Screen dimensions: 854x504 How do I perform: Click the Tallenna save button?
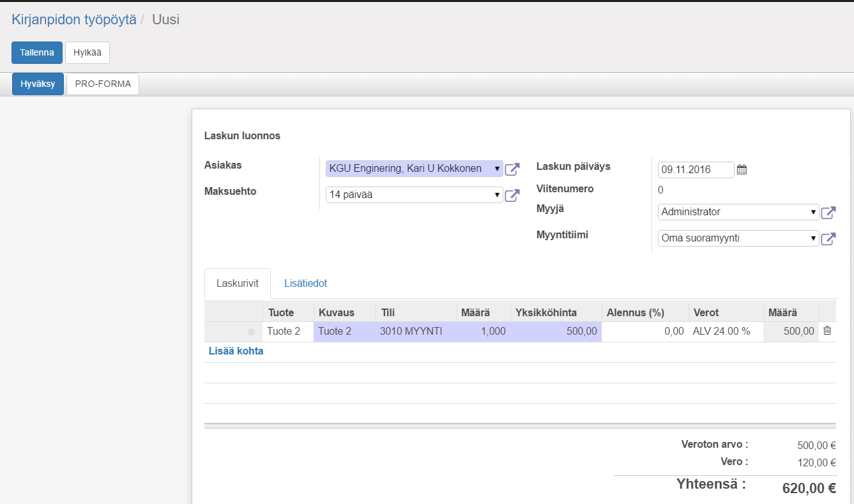click(x=37, y=52)
